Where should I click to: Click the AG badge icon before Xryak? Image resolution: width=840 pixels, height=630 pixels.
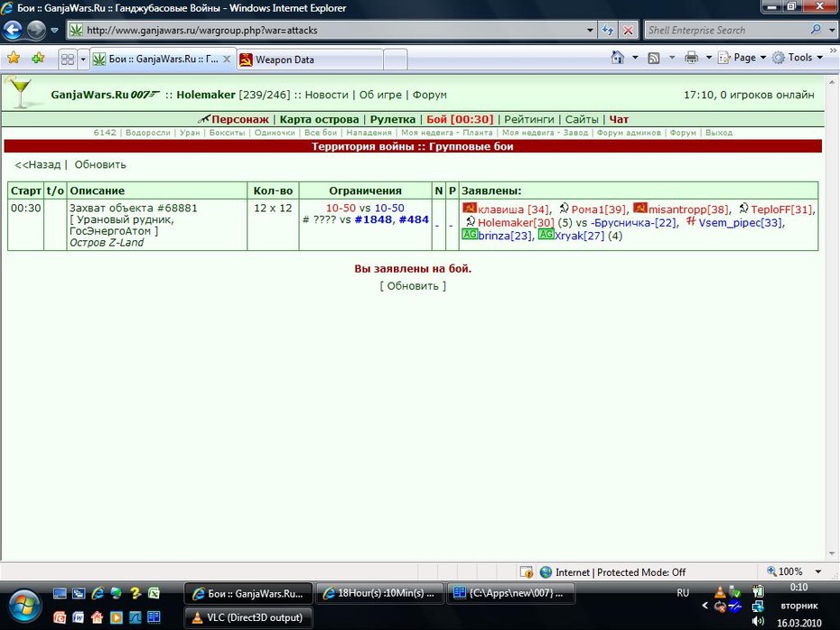(x=546, y=234)
